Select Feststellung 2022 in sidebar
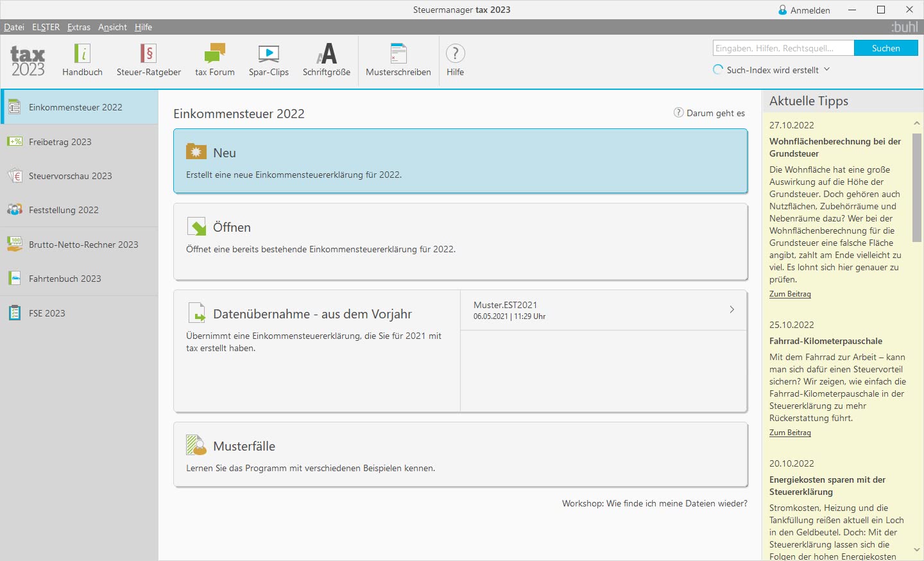924x561 pixels. [x=79, y=210]
